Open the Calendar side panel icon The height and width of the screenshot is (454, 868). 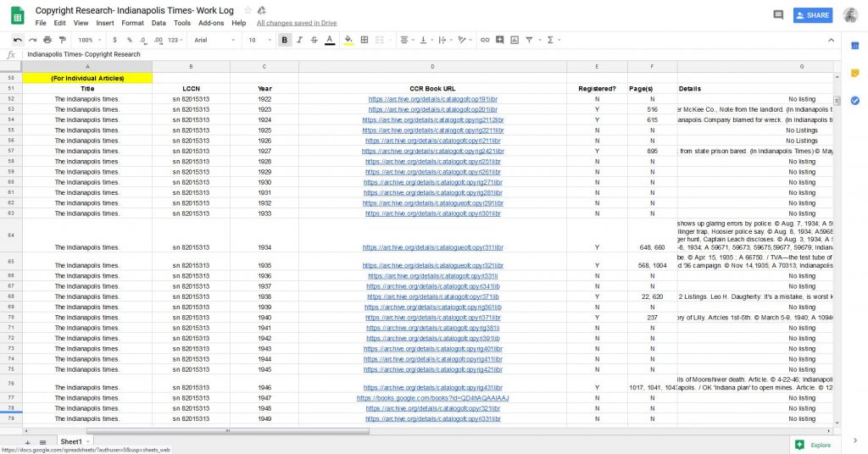point(855,46)
